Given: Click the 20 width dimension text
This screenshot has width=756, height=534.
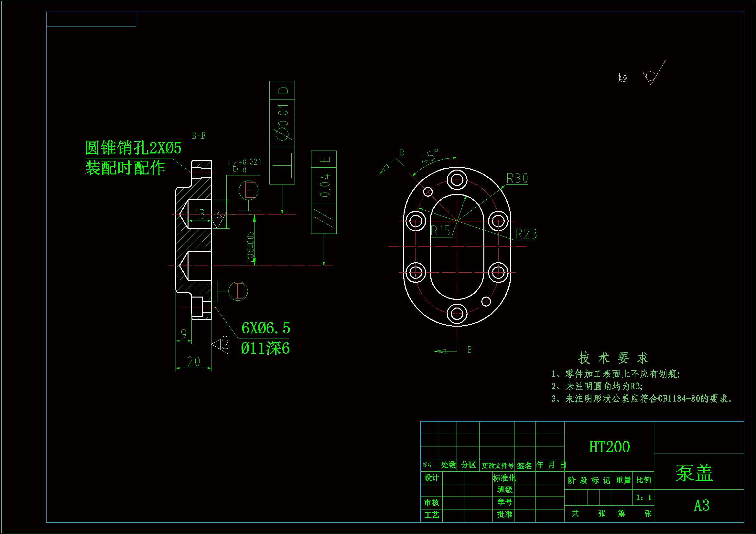Looking at the screenshot, I should (194, 361).
